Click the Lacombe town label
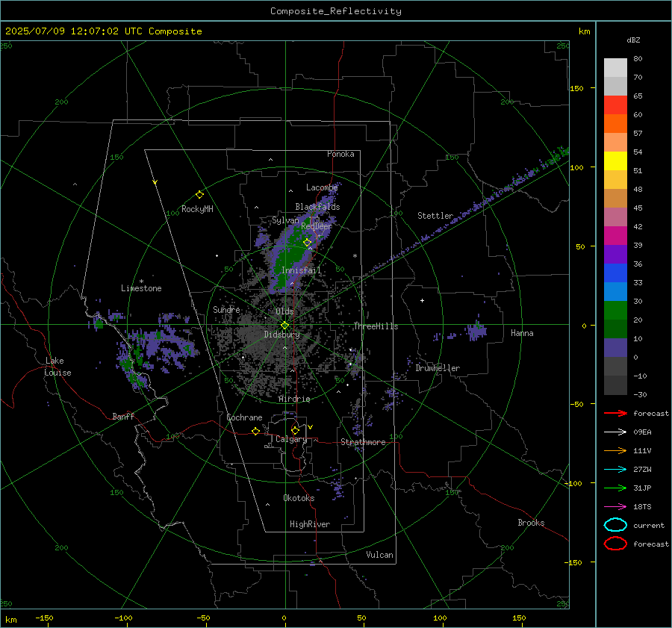 (x=322, y=187)
